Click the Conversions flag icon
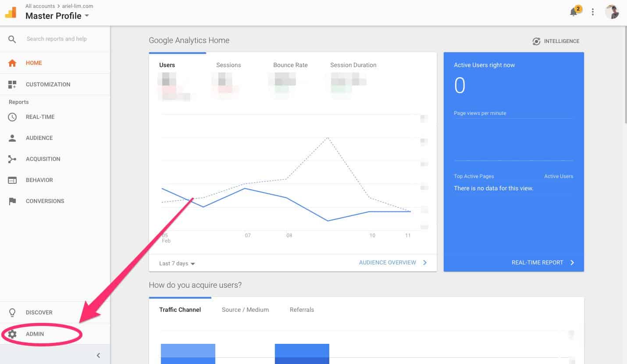 tap(12, 201)
